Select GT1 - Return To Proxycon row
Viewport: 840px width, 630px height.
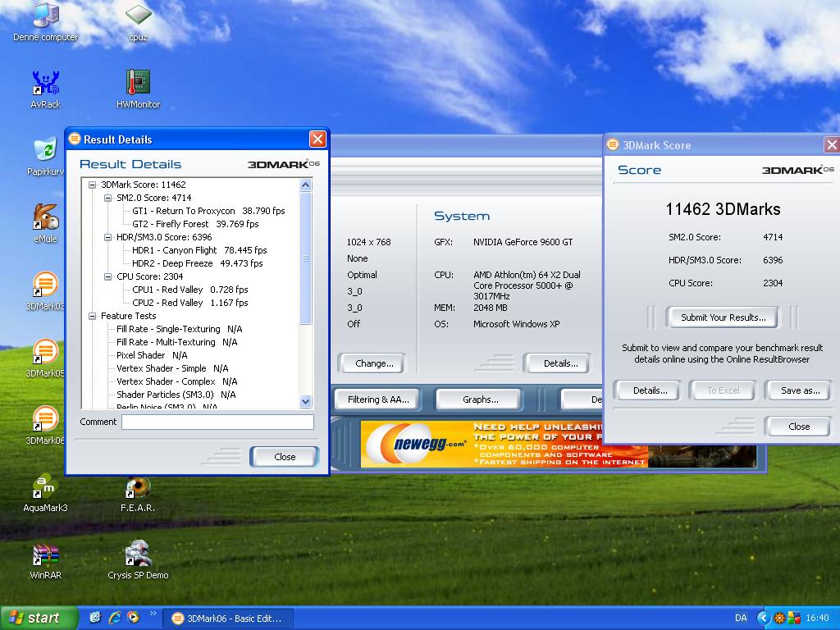(208, 211)
